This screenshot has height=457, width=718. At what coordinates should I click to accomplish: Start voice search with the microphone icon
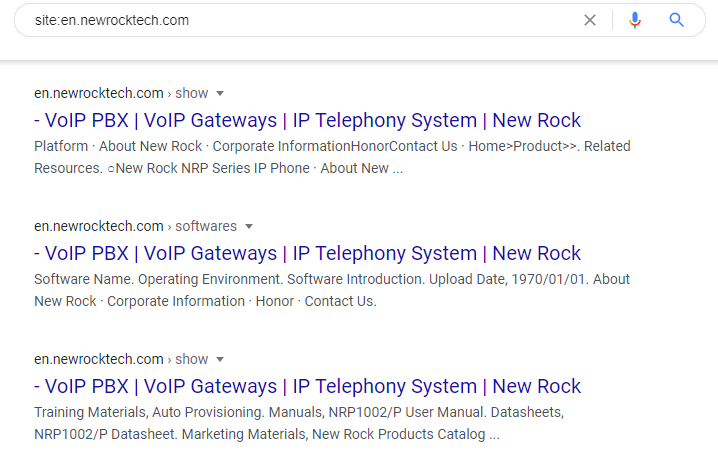[634, 20]
